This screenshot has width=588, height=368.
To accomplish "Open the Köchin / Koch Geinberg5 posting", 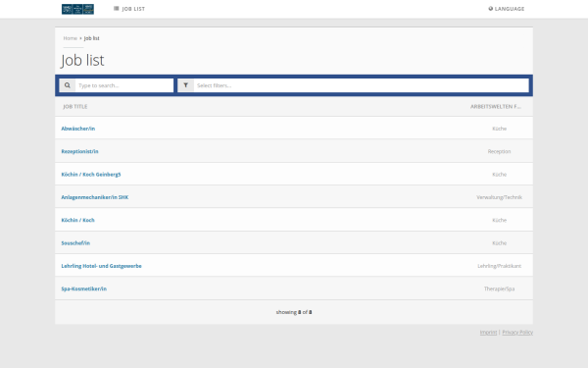I will pyautogui.click(x=91, y=175).
